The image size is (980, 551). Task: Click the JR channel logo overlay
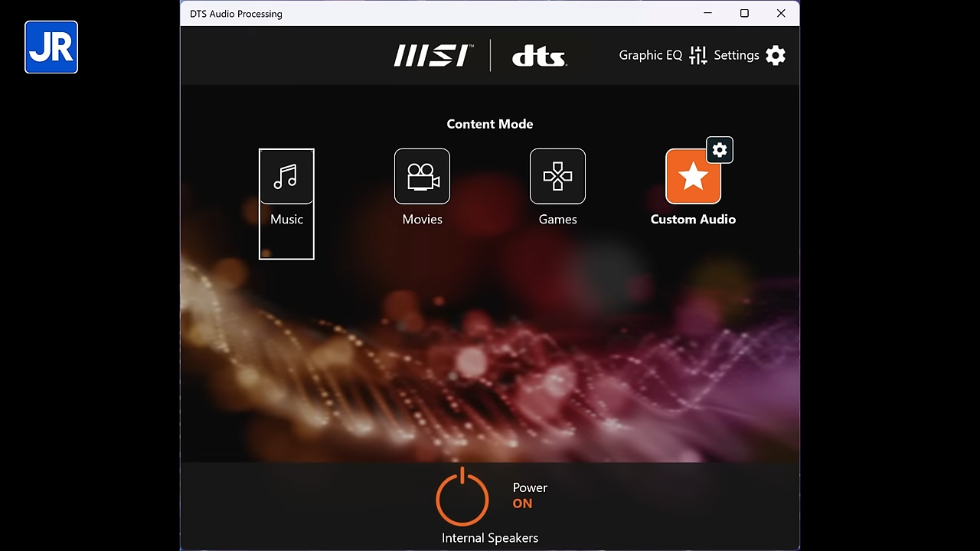coord(51,47)
